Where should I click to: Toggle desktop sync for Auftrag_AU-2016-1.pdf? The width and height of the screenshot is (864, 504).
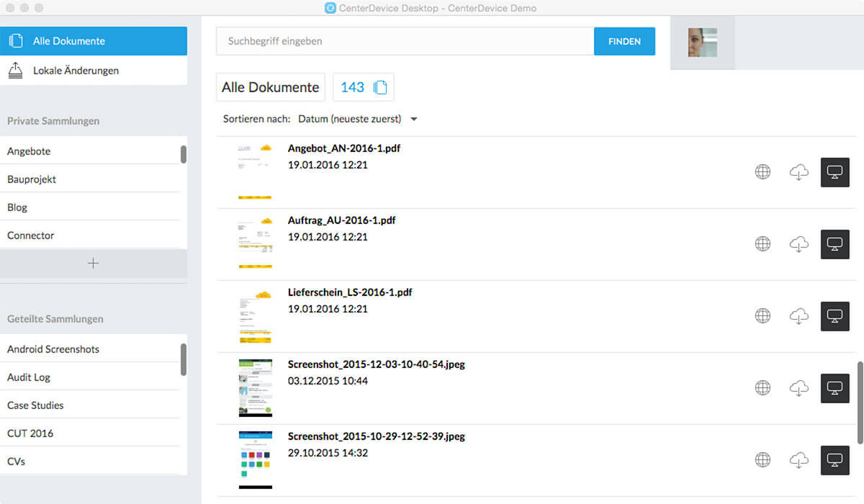(835, 244)
